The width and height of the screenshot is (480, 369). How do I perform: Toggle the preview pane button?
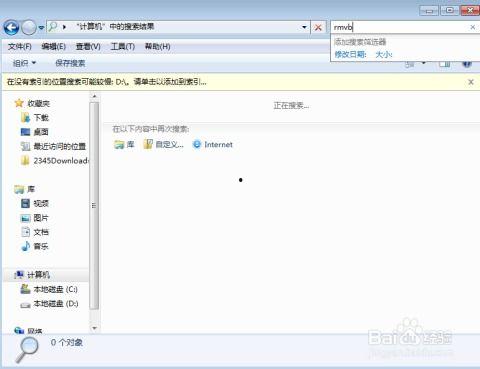click(445, 64)
